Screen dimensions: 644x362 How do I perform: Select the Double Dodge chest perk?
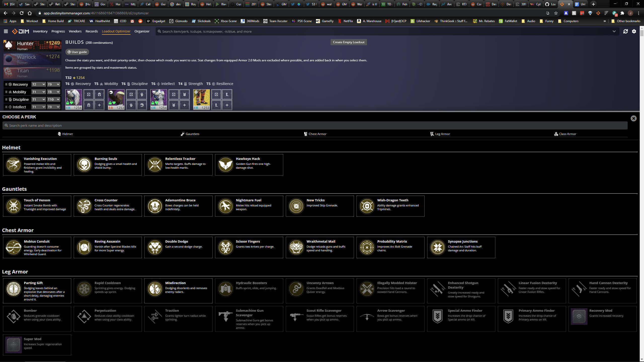click(x=178, y=247)
